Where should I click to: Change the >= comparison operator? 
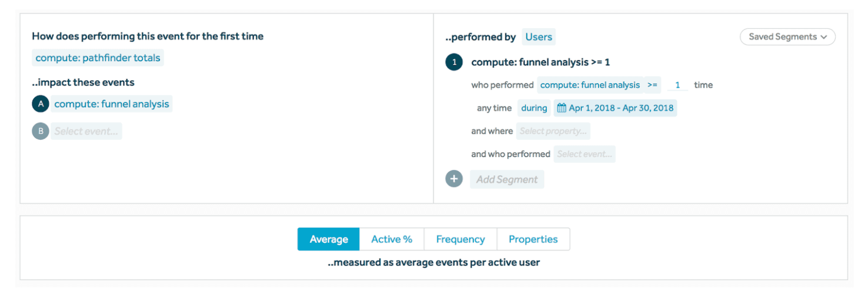pyautogui.click(x=652, y=85)
